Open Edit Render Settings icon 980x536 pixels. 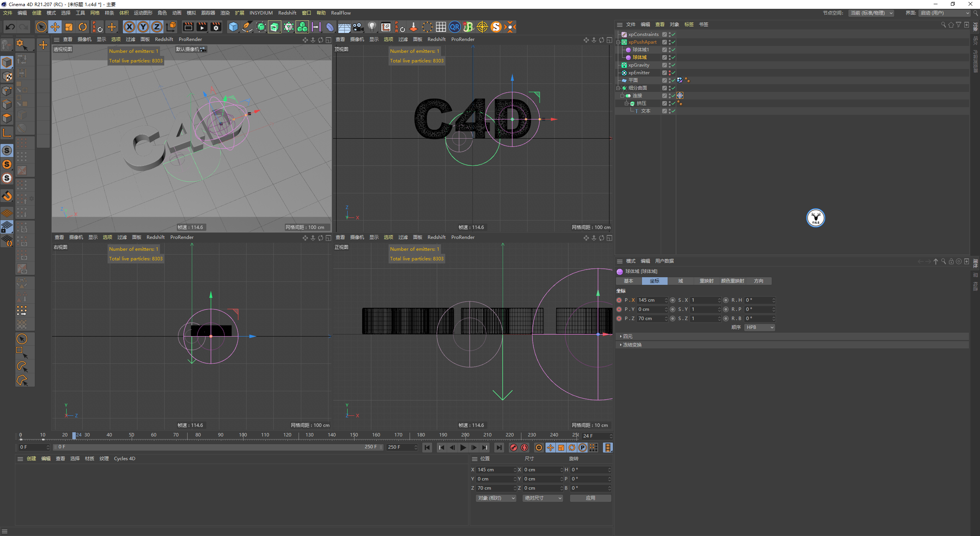(x=216, y=27)
